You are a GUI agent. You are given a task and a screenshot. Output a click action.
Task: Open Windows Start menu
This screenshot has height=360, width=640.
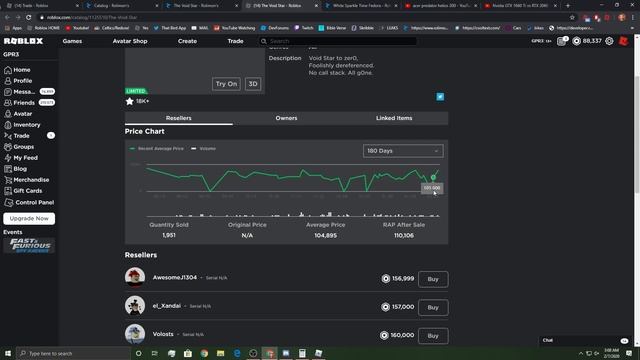click(8, 353)
